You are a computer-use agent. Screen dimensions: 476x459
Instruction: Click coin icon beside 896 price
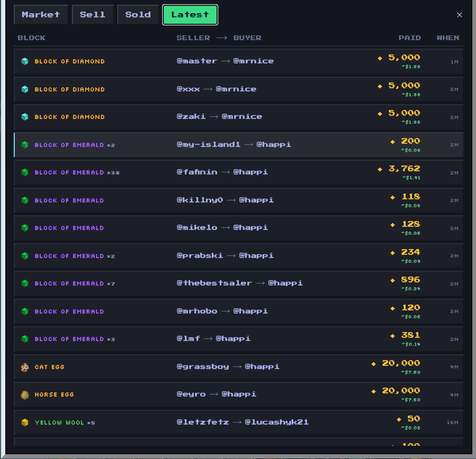point(393,280)
